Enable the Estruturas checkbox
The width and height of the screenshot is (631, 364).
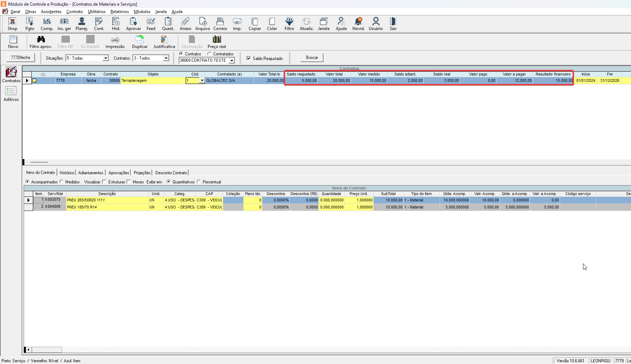[x=104, y=182]
